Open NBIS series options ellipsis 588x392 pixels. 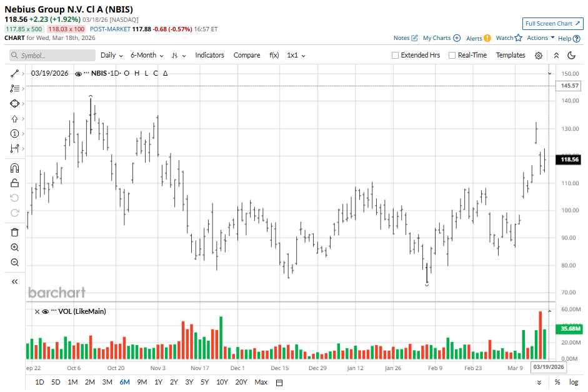pos(86,73)
